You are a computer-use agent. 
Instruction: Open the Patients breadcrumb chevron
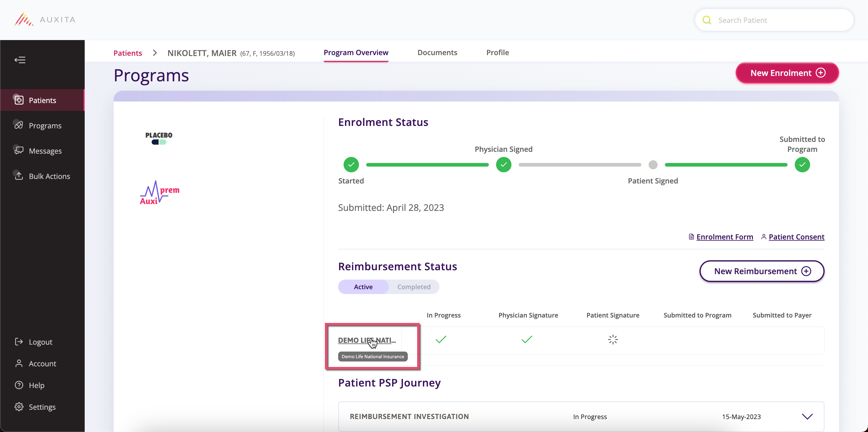(x=154, y=53)
